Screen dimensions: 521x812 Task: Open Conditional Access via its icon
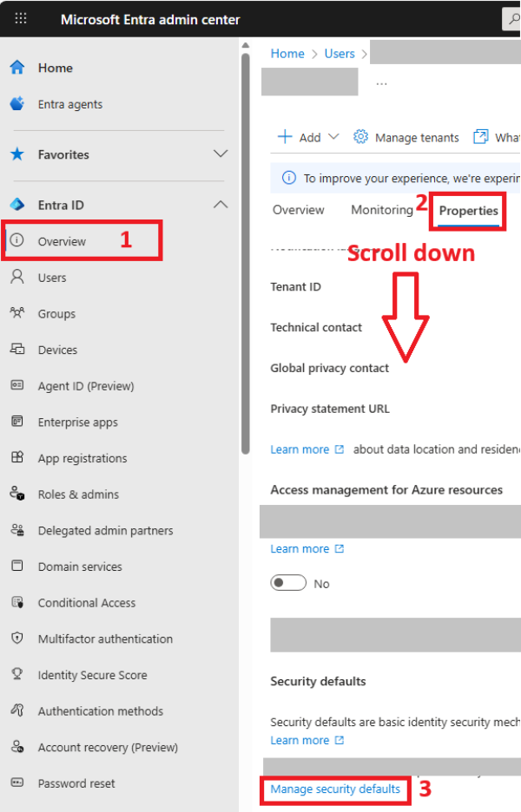point(17,602)
